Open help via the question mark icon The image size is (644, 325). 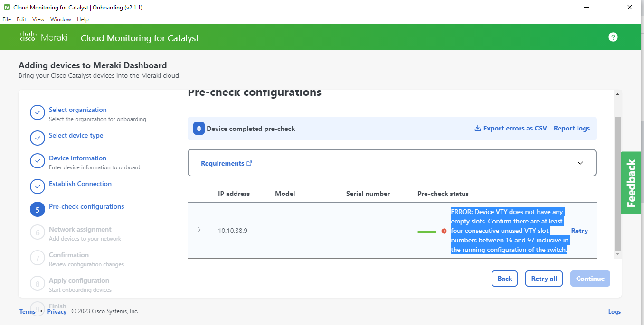(x=613, y=37)
